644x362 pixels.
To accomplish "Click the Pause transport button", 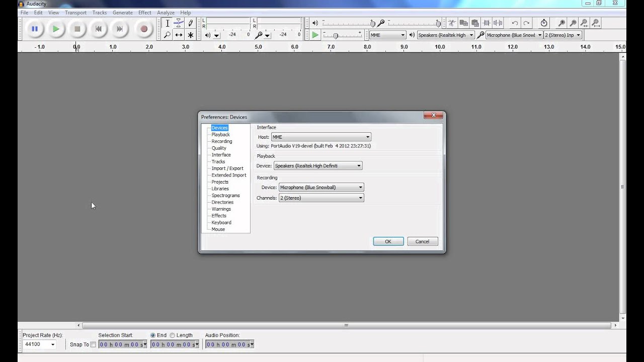I will [35, 29].
